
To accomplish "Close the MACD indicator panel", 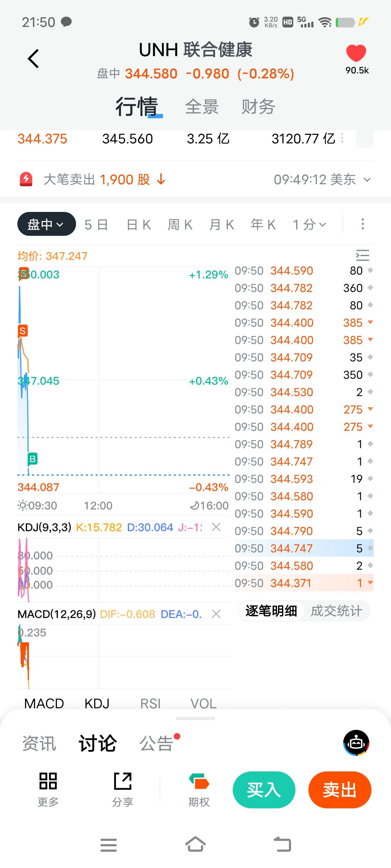I will click(216, 614).
